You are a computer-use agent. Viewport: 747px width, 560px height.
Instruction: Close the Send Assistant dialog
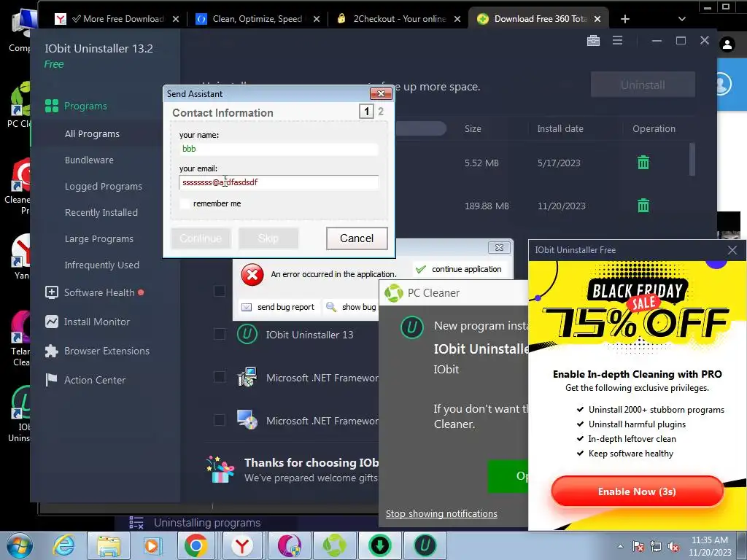tap(381, 94)
